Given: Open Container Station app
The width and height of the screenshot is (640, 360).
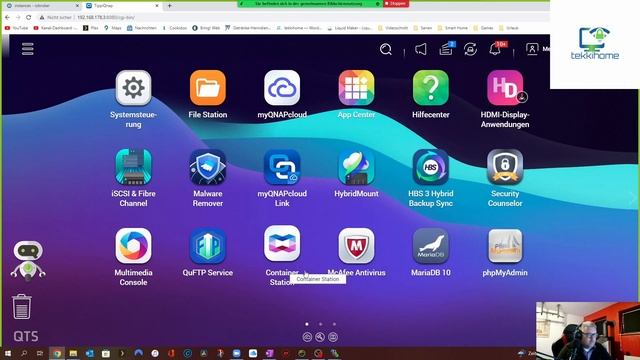Looking at the screenshot, I should pos(282,244).
